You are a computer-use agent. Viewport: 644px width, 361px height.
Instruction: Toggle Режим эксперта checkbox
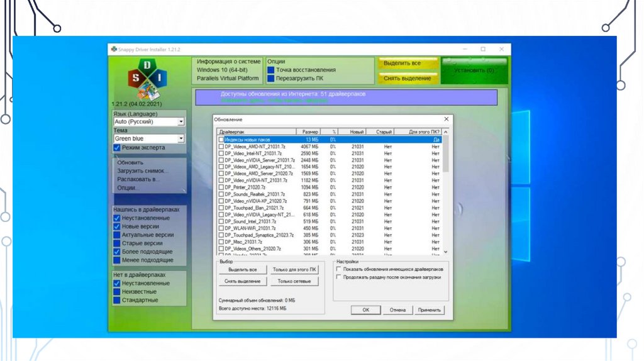[117, 147]
